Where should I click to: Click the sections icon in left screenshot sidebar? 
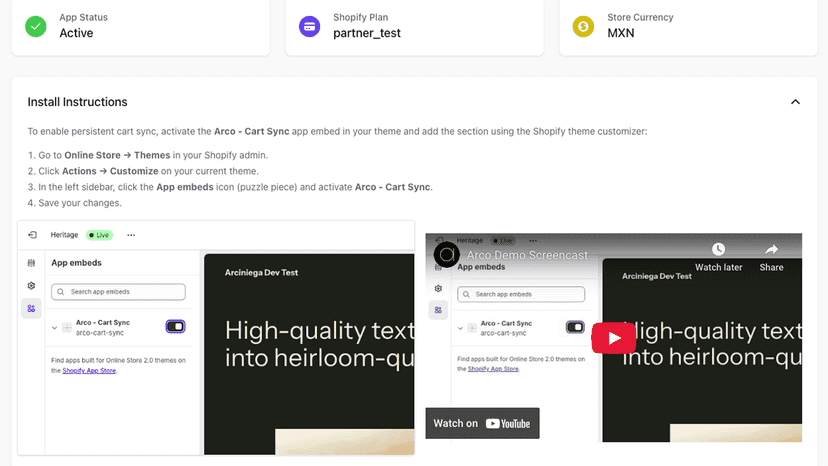click(31, 263)
